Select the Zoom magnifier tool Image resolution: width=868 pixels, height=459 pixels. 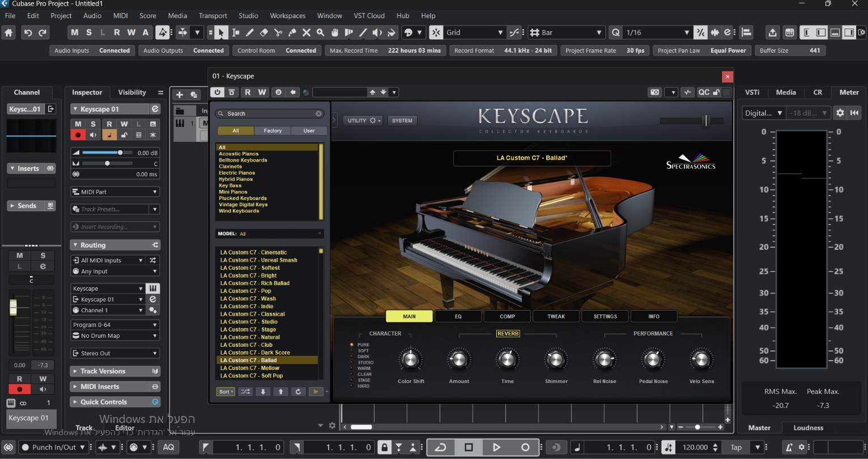tap(321, 33)
